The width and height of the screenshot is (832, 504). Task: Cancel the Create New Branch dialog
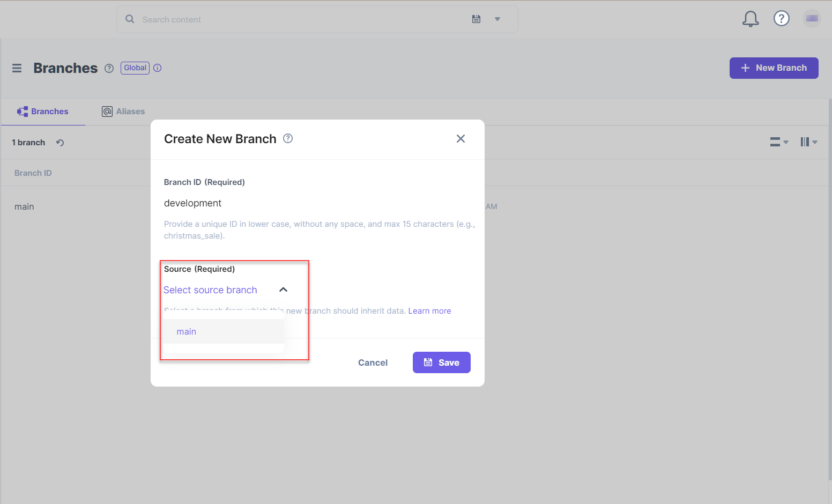click(x=373, y=362)
